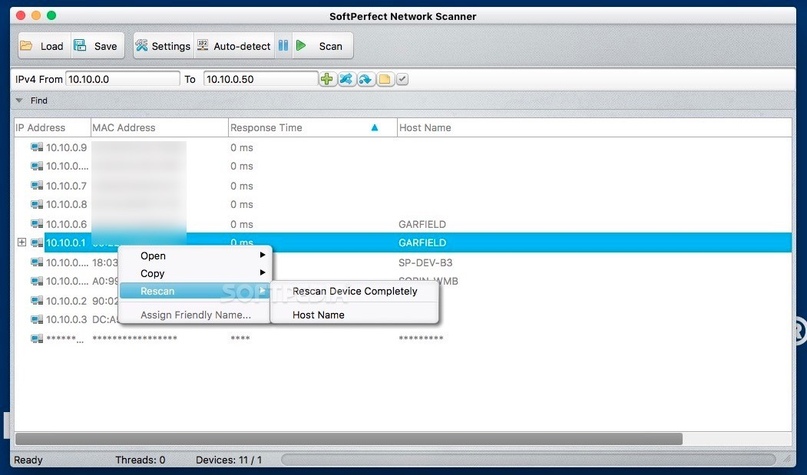Open the Settings dialog
Screen dimensions: 807x475
click(163, 46)
